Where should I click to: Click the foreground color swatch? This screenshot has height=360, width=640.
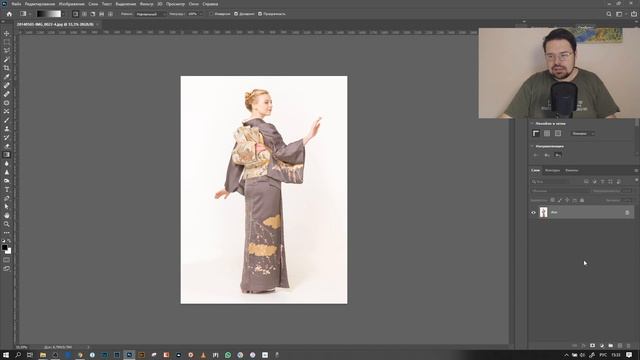click(4, 247)
